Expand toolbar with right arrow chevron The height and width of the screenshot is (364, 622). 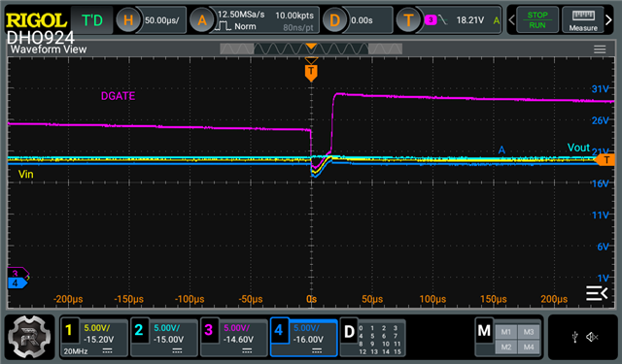click(x=609, y=19)
